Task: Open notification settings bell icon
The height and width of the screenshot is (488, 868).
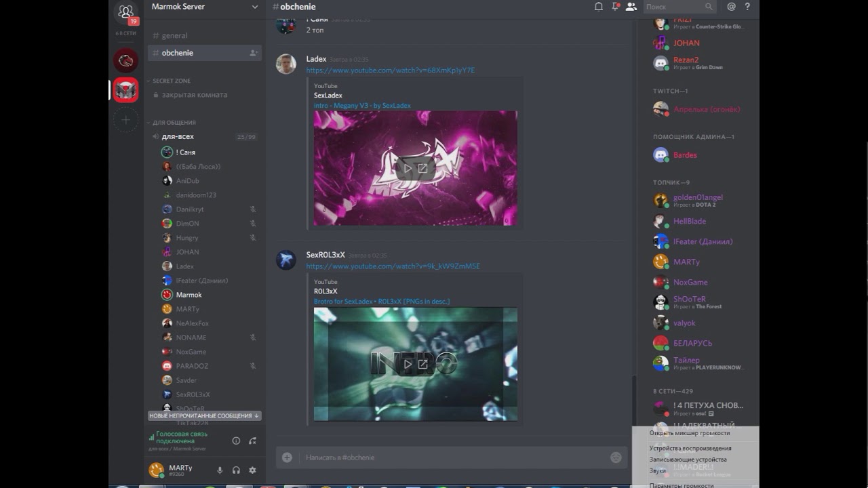Action: coord(599,7)
